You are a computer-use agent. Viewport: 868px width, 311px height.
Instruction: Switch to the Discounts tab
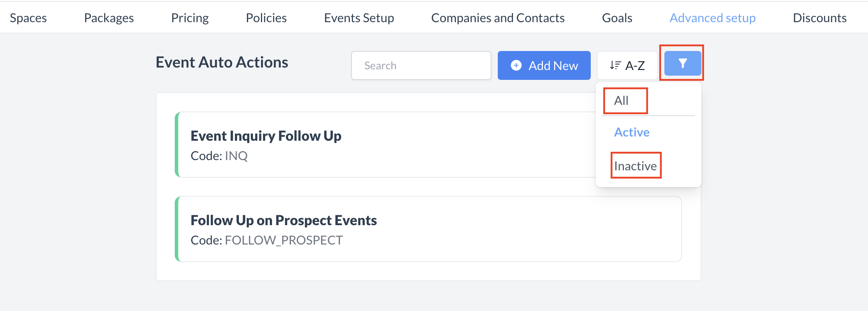click(x=820, y=18)
